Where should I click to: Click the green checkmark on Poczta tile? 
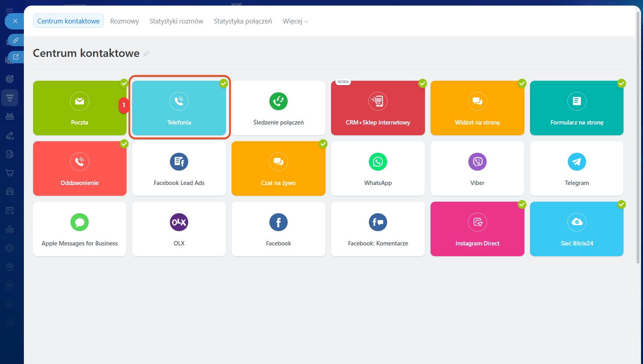pyautogui.click(x=124, y=83)
